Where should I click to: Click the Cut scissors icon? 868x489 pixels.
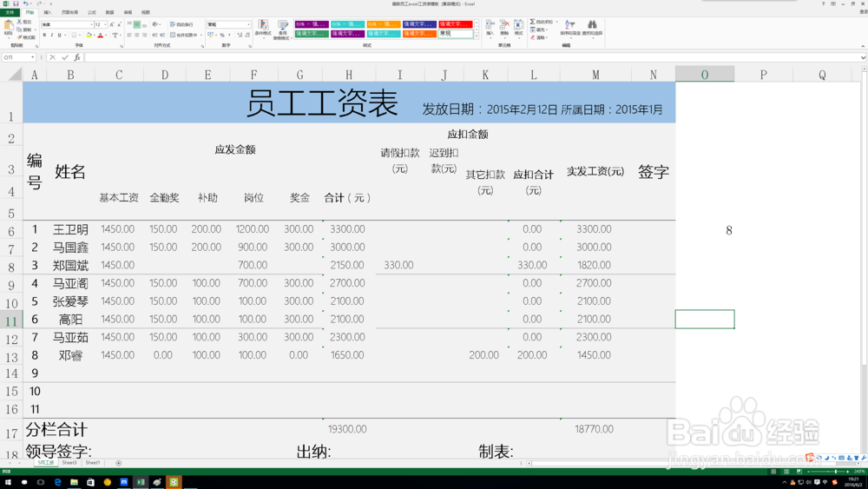click(x=19, y=22)
